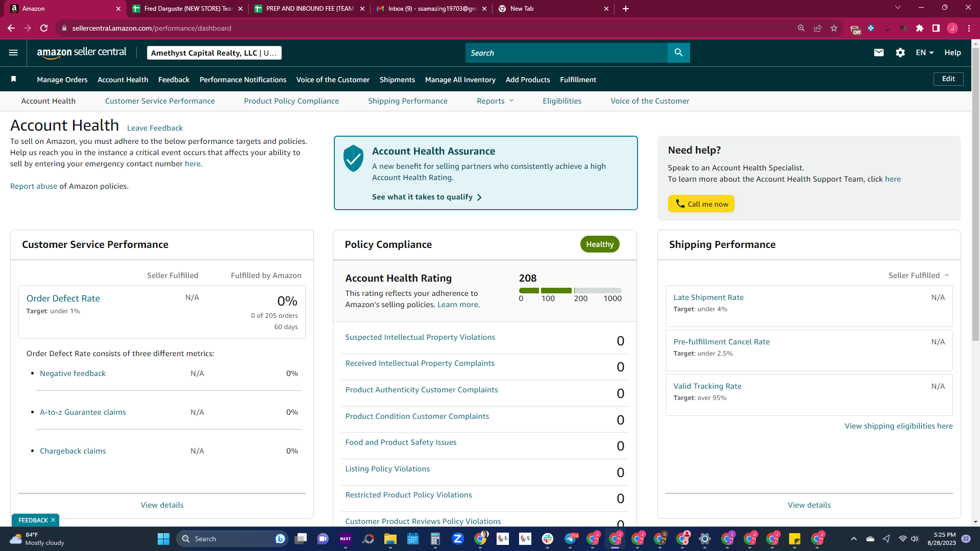The image size is (980, 551).
Task: Open Product Policy Compliance sub-tab
Action: coord(291,101)
